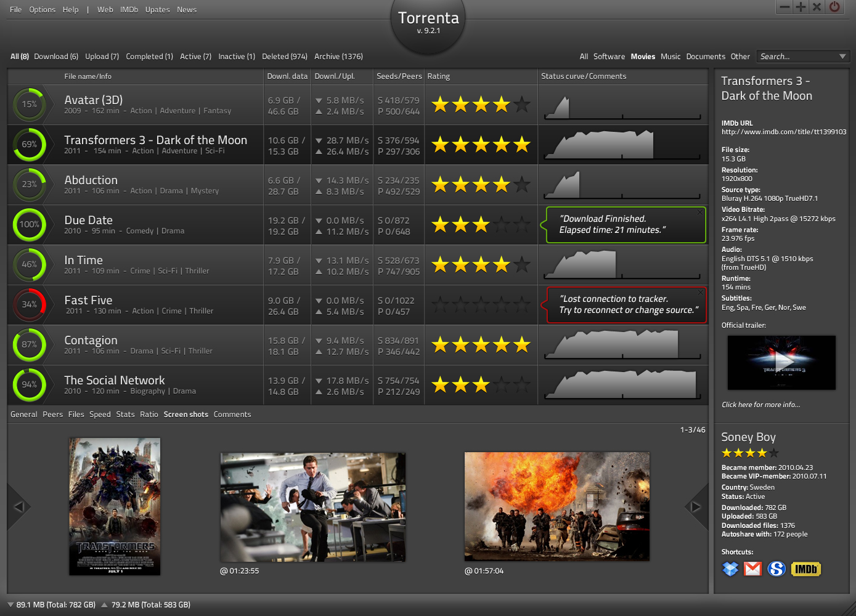The image size is (856, 616).
Task: Open the Help menu
Action: (x=71, y=10)
